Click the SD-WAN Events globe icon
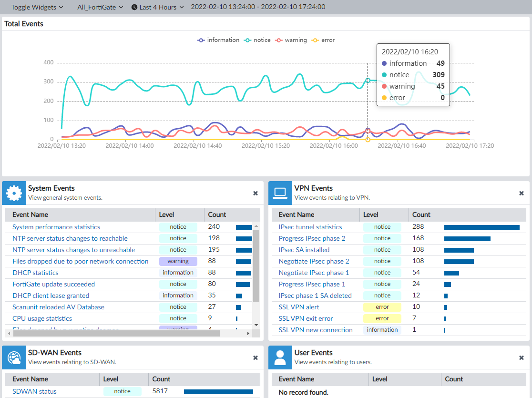 (x=14, y=357)
